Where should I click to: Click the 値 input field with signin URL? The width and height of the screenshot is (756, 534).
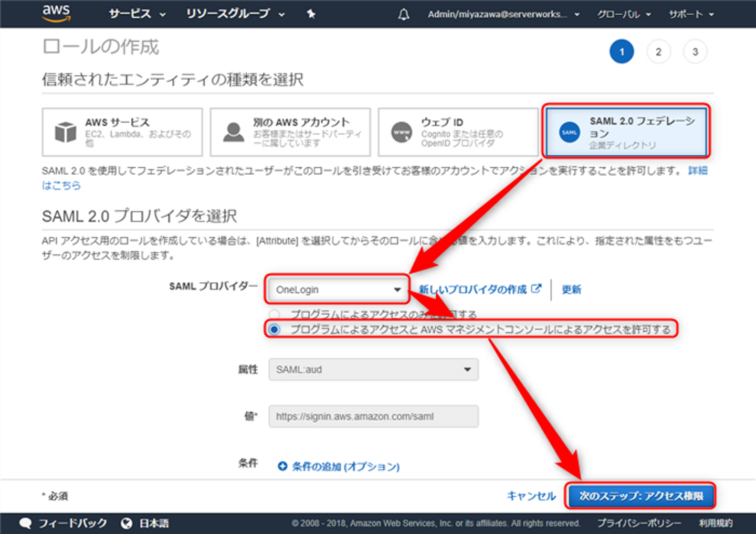tap(373, 416)
